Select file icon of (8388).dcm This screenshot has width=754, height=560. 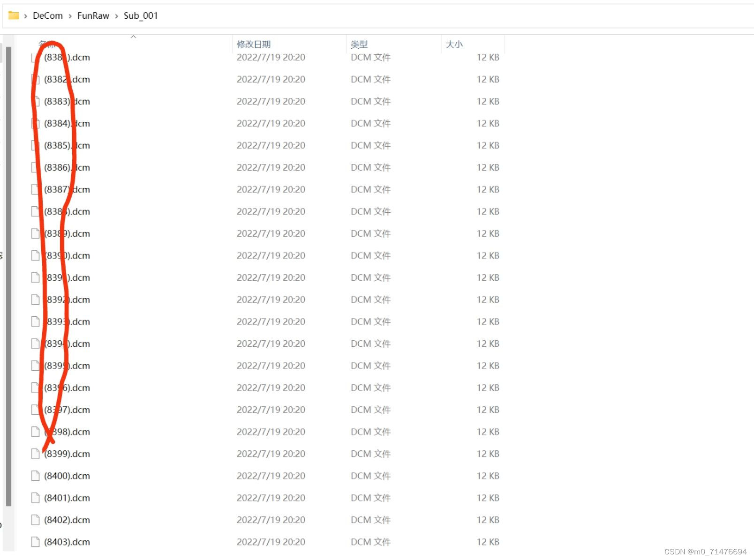(x=35, y=211)
